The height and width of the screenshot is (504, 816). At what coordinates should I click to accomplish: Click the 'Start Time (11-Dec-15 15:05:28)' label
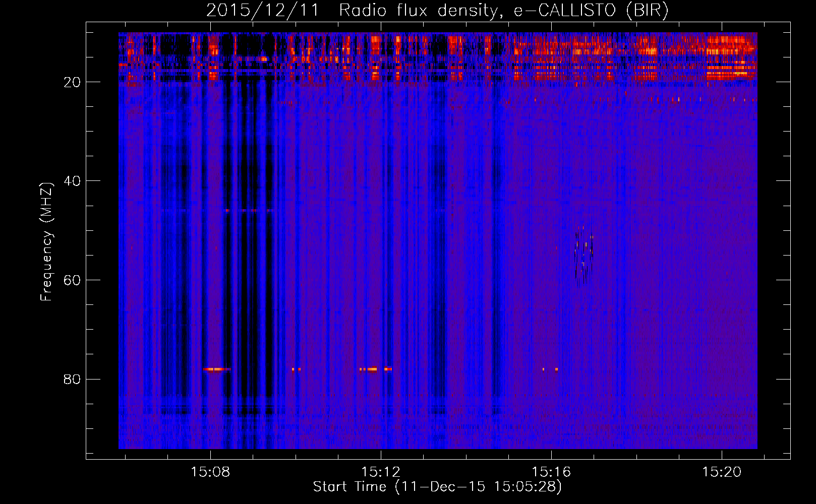[437, 487]
